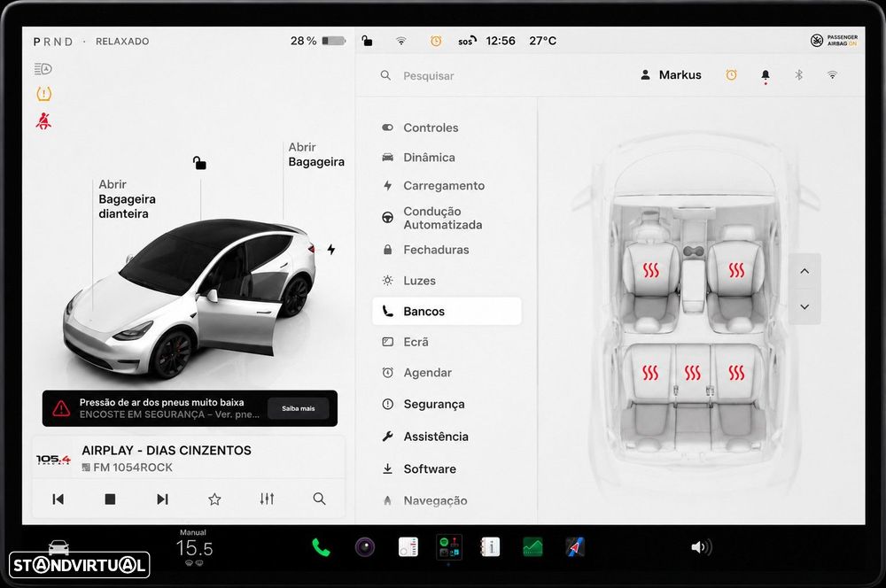This screenshot has height=588, width=886.
Task: Open the Phone app in bottom bar
Action: pos(321,547)
